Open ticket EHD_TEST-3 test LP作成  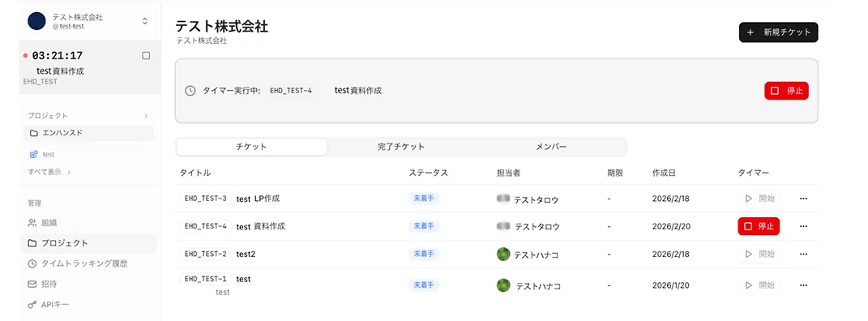258,199
